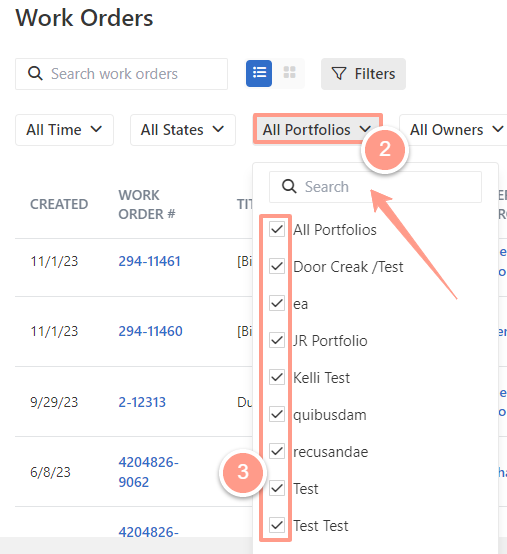Click the portfolio Search input field
Image resolution: width=507 pixels, height=554 pixels.
click(x=375, y=187)
